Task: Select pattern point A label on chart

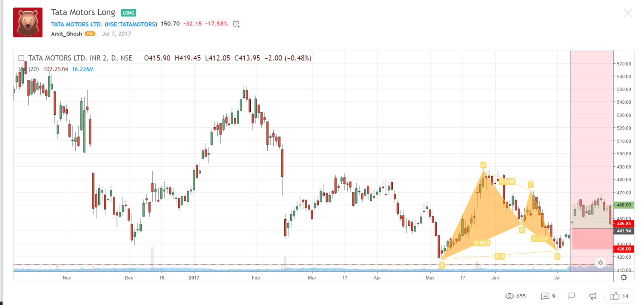Action: pos(483,165)
